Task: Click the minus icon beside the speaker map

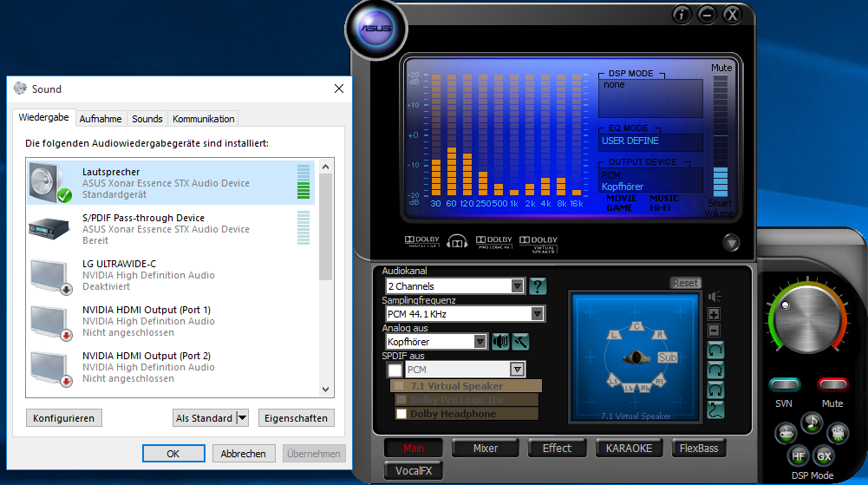Action: coord(715,331)
